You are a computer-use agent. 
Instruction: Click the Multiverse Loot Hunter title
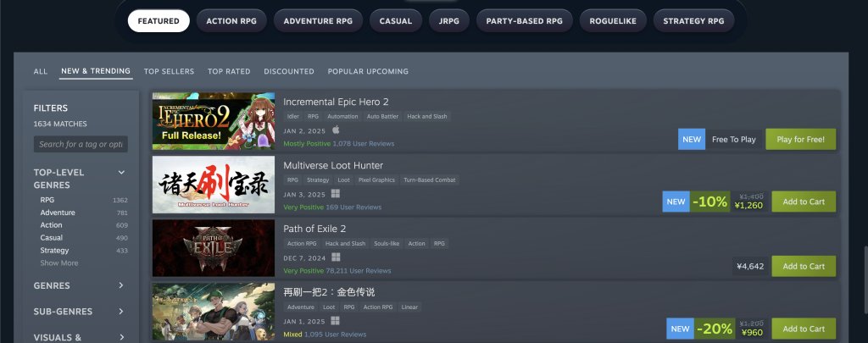tap(333, 165)
